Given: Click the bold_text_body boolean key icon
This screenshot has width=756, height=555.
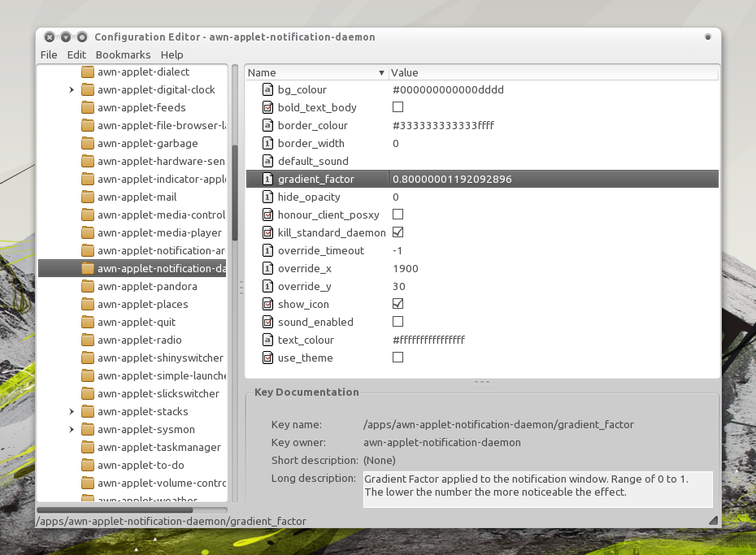Looking at the screenshot, I should pos(267,107).
